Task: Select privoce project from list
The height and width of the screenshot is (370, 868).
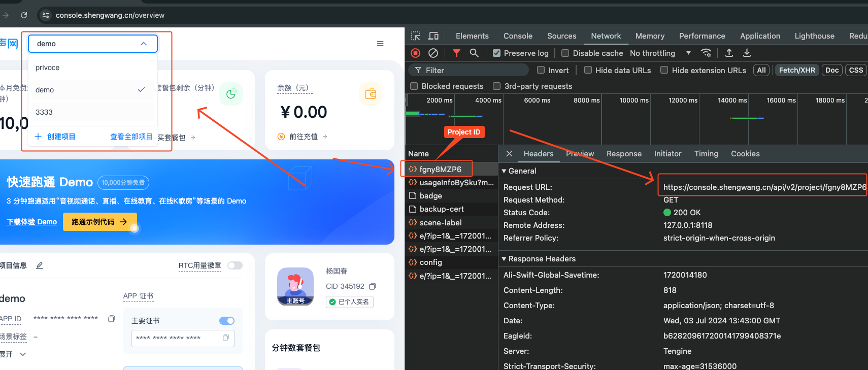Action: coord(93,68)
